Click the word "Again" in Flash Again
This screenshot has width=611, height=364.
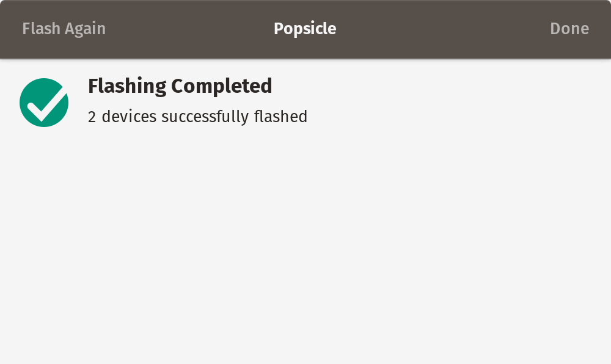coord(85,29)
